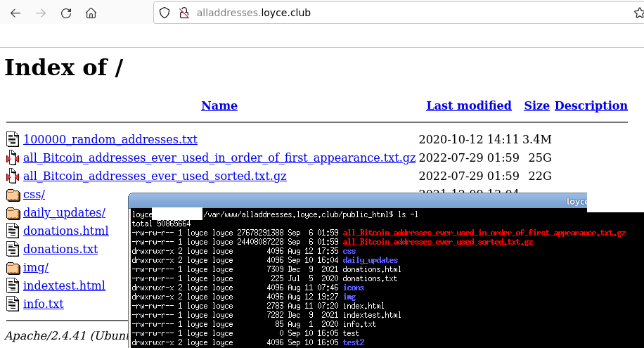Click the 3.4M size value
This screenshot has height=348, width=644.
[x=537, y=139]
